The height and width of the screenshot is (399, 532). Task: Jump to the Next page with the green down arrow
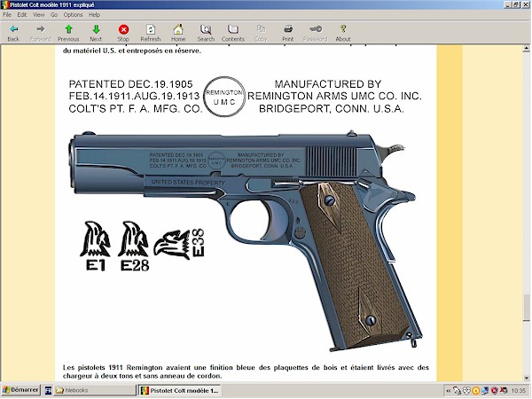click(x=96, y=33)
